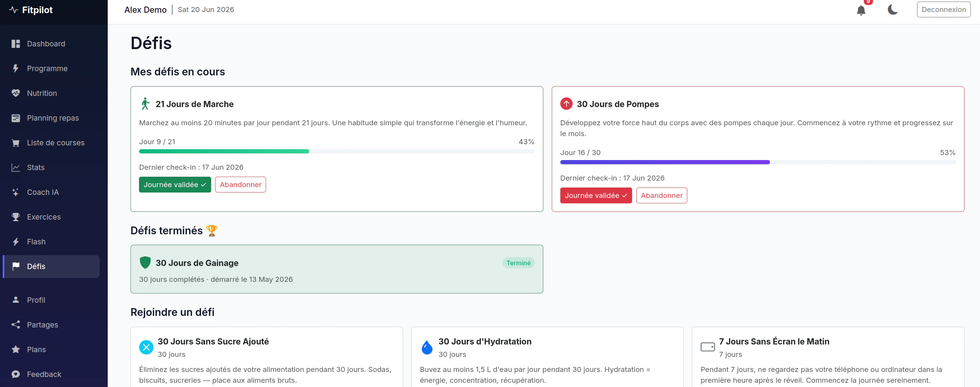Click the Alex Demo user name

(146, 10)
